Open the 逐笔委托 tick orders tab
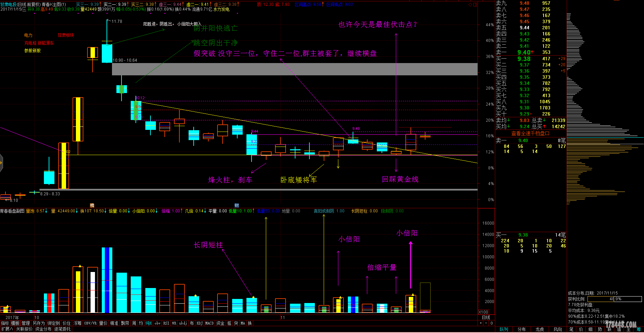This screenshot has width=644, height=333. [62, 329]
